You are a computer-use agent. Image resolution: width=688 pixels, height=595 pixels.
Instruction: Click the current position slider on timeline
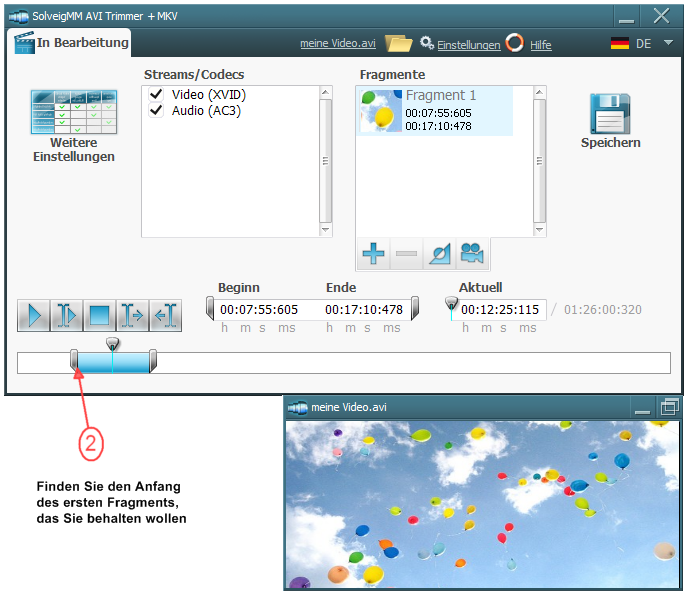point(112,344)
